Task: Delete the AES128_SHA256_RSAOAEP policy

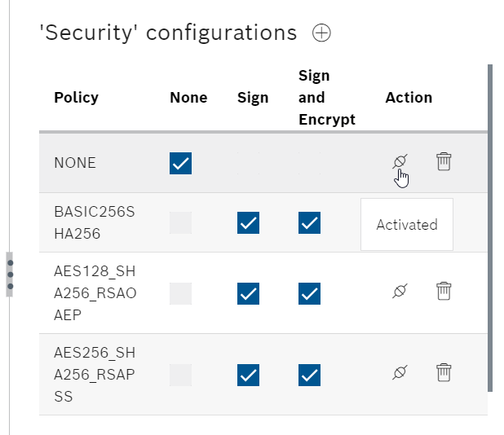Action: [x=444, y=291]
